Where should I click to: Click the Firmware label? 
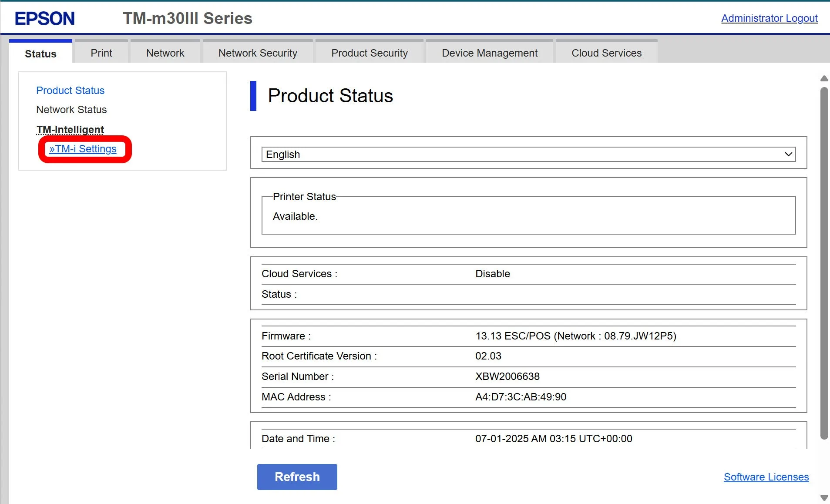(286, 336)
